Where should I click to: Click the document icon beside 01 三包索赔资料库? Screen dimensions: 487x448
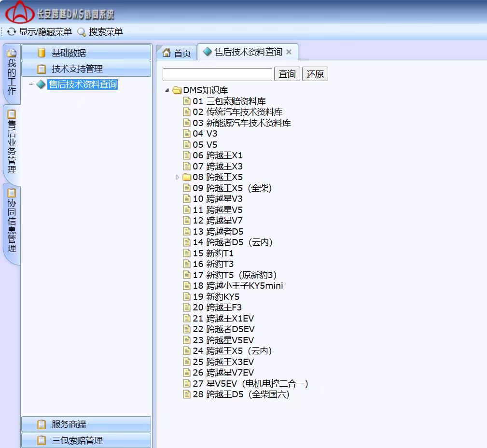[x=187, y=101]
